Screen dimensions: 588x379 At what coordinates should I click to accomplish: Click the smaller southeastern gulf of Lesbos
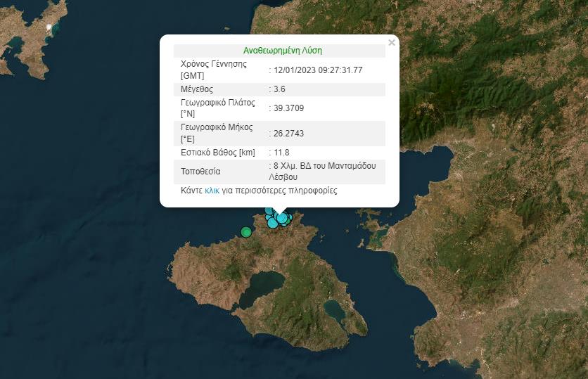pyautogui.click(x=335, y=311)
